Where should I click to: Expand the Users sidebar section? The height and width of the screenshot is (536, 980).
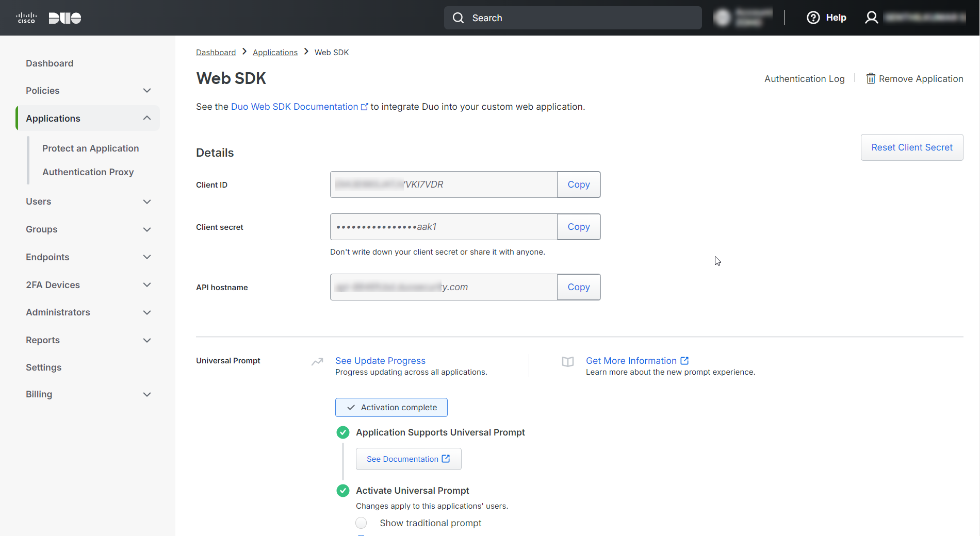(x=147, y=202)
